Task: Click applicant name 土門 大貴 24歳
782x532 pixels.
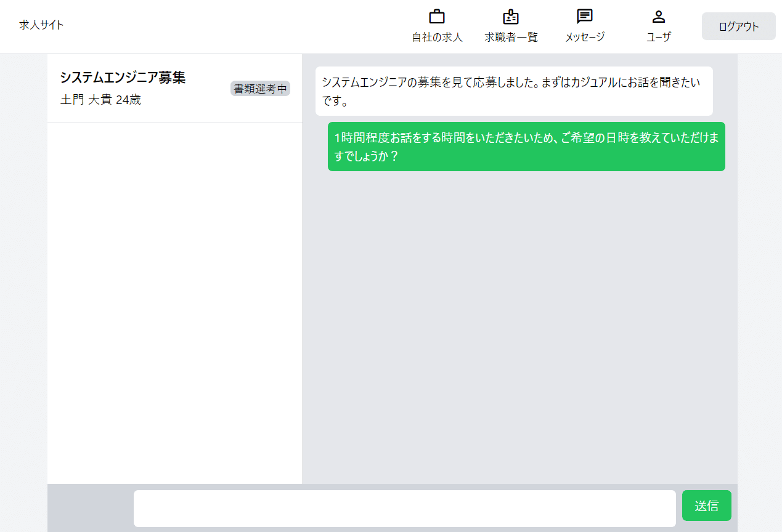Action: [100, 100]
